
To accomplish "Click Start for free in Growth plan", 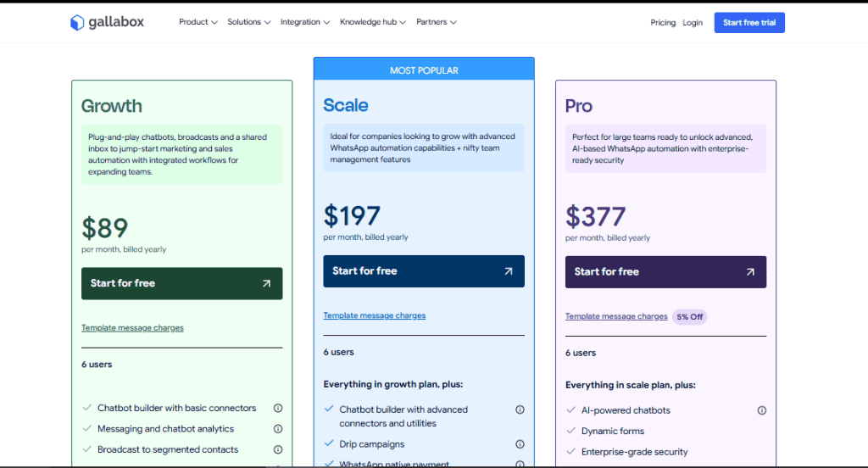I will pos(181,283).
